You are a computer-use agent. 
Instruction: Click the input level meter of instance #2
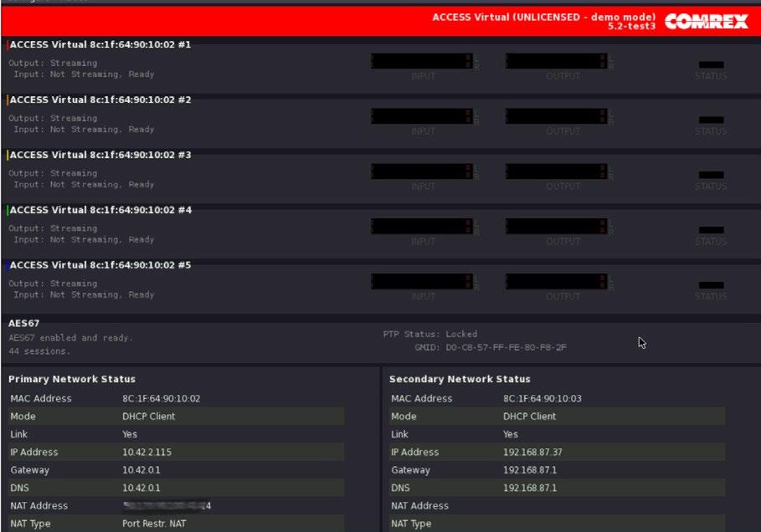[x=422, y=116]
